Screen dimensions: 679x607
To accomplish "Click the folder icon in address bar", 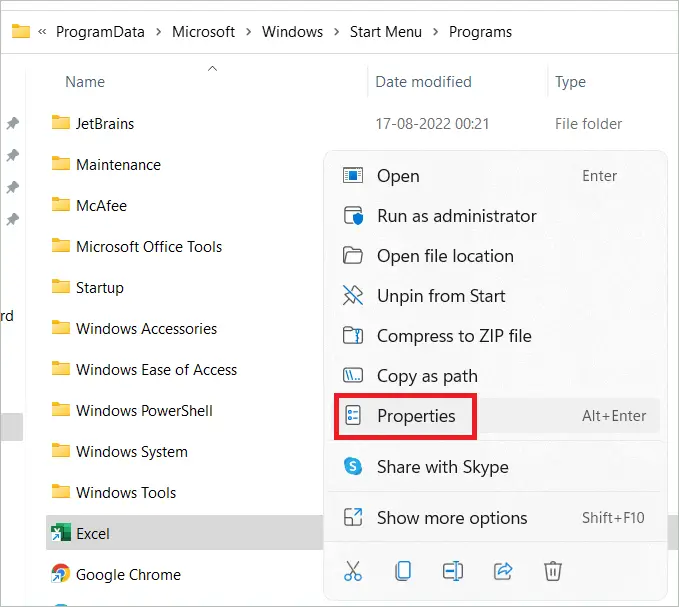I will click(x=21, y=31).
